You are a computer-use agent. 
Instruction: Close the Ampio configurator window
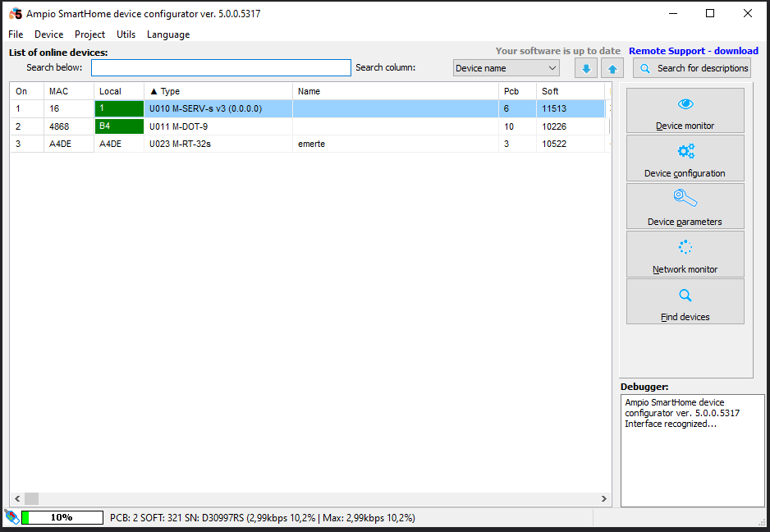click(x=747, y=14)
